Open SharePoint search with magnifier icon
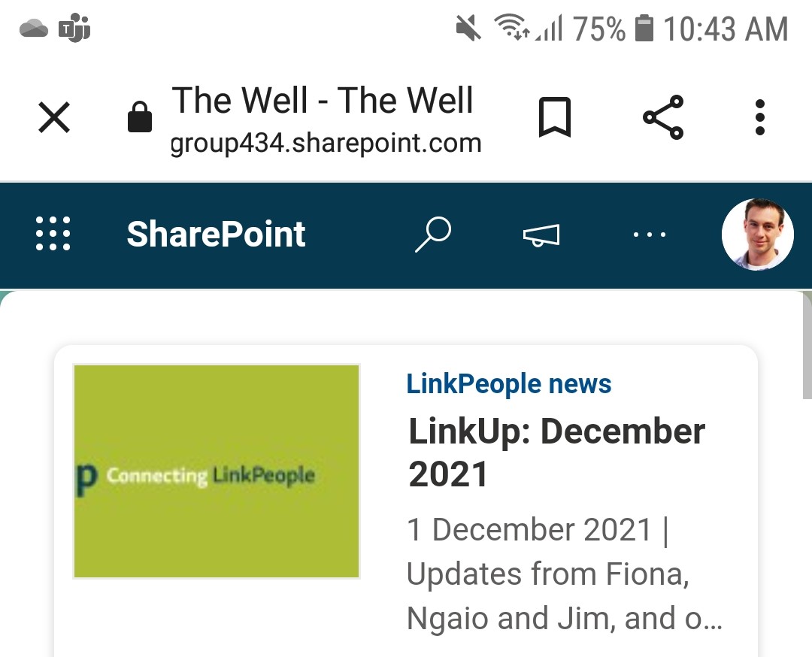The width and height of the screenshot is (812, 657). point(433,235)
